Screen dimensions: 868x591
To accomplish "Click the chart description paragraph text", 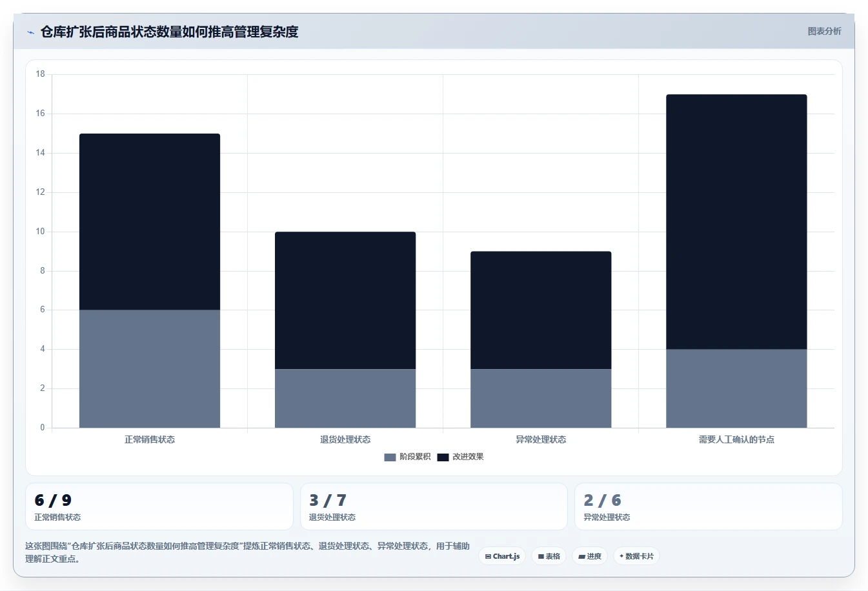I will (x=248, y=552).
